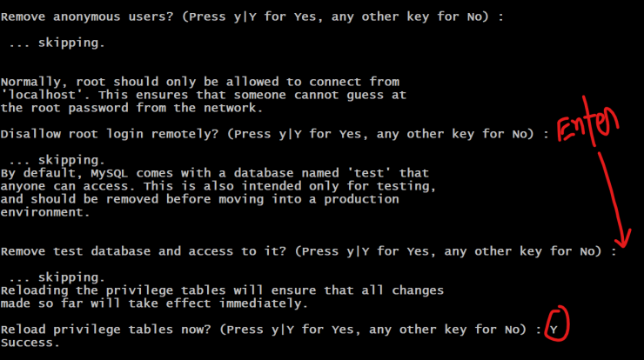
Task: Click the red handwritten Enter annotation
Action: click(587, 123)
